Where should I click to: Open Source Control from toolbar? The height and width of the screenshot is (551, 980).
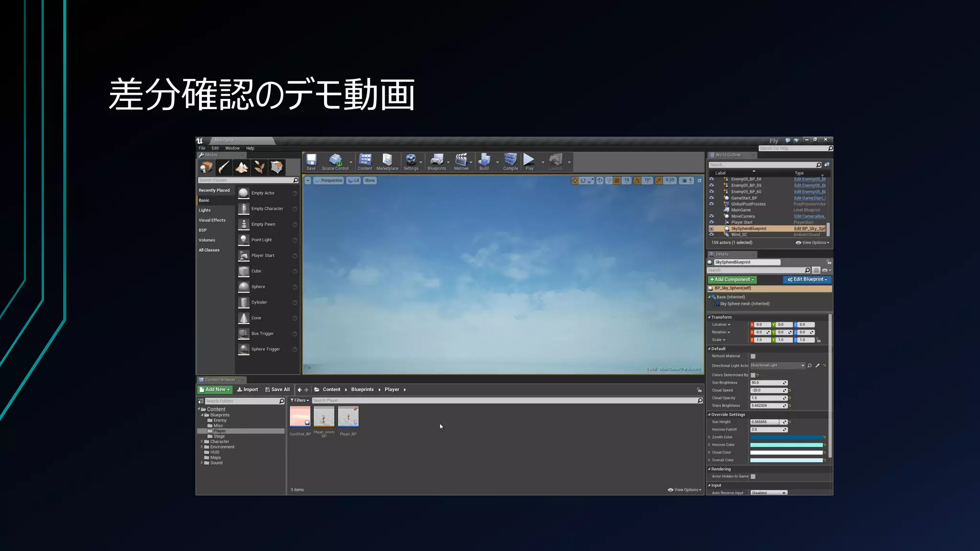(x=335, y=162)
